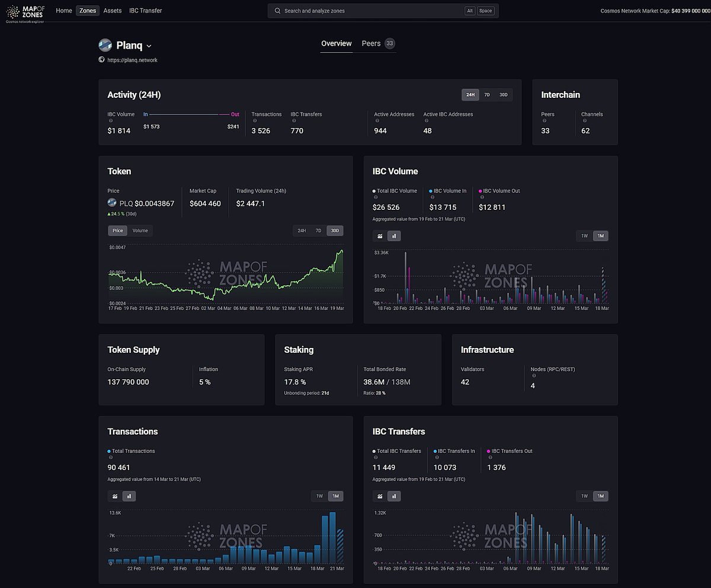Open help icon under Transactions in Activity

255,121
